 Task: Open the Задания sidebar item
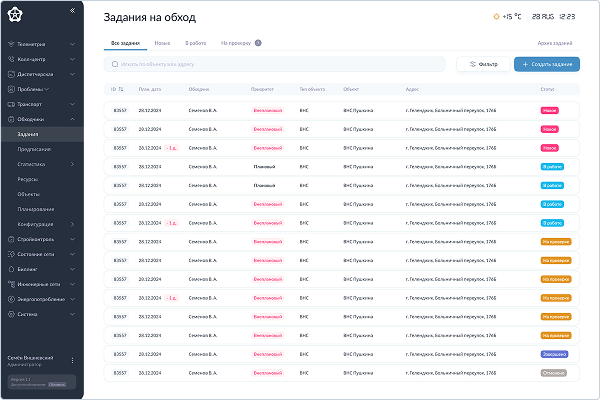pyautogui.click(x=42, y=134)
